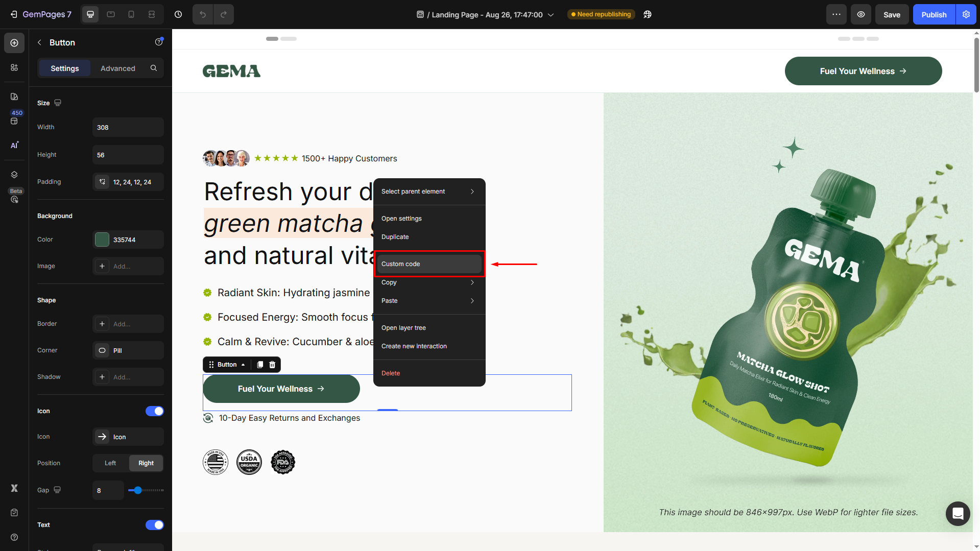Open the live chat bubble icon
The width and height of the screenshot is (980, 551).
[x=958, y=513]
